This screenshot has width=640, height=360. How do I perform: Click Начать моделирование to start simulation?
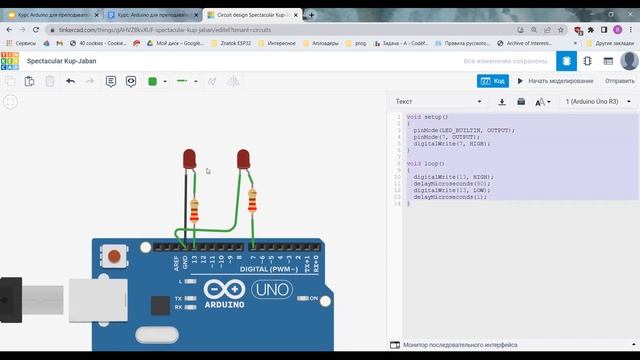pyautogui.click(x=556, y=81)
